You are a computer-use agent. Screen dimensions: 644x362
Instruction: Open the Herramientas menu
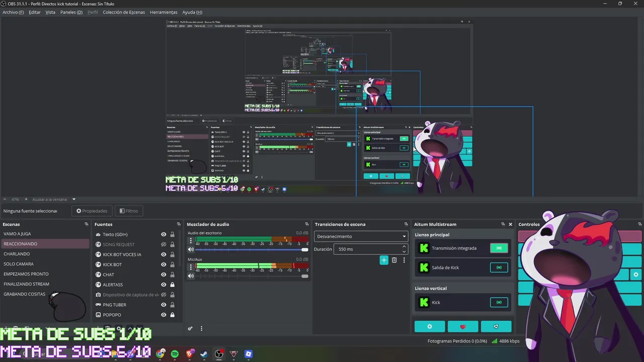(164, 12)
